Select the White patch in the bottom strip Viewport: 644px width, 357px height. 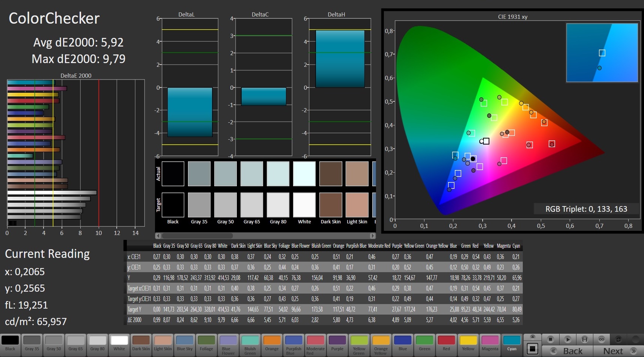(x=119, y=345)
